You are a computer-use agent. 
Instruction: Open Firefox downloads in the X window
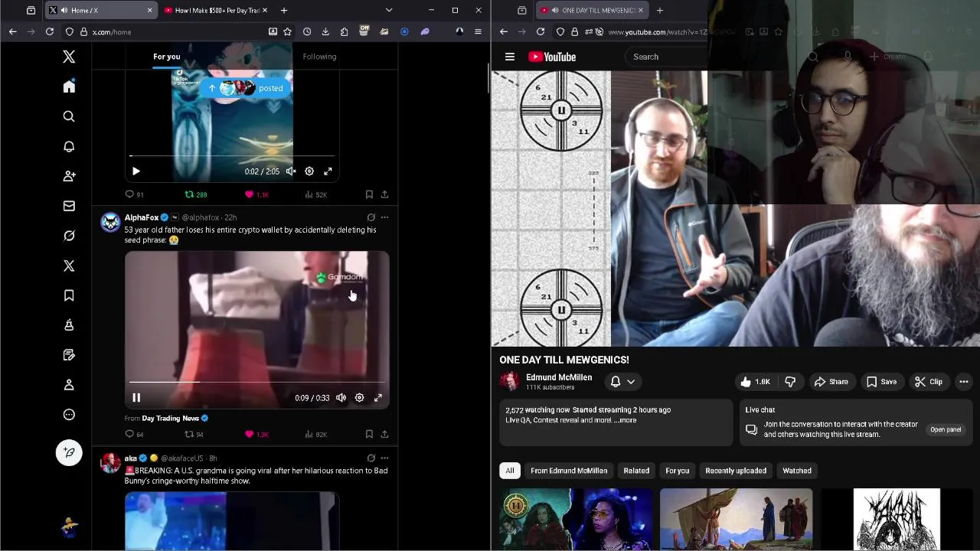(325, 31)
